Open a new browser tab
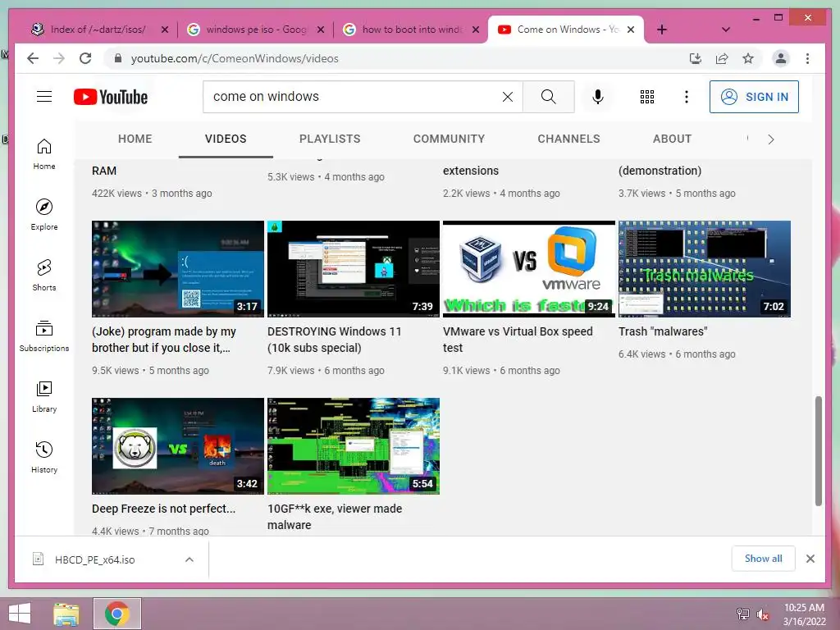The width and height of the screenshot is (840, 630). pyautogui.click(x=662, y=30)
